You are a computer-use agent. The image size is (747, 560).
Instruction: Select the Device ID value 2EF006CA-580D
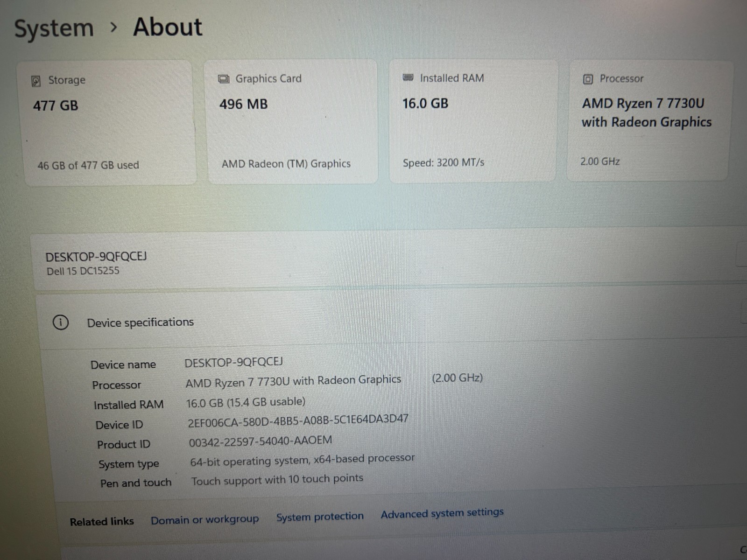click(298, 420)
